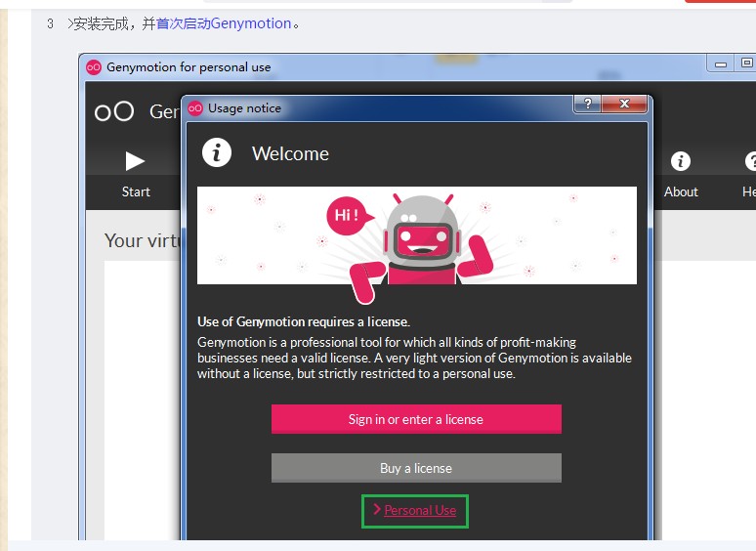Click the 'Usage notice' title text
756x551 pixels.
244,108
